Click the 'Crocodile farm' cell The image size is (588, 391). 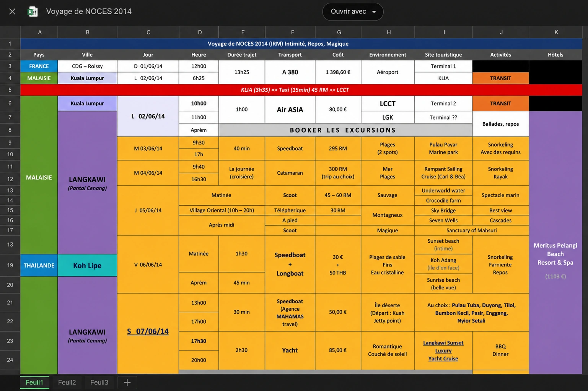443,200
